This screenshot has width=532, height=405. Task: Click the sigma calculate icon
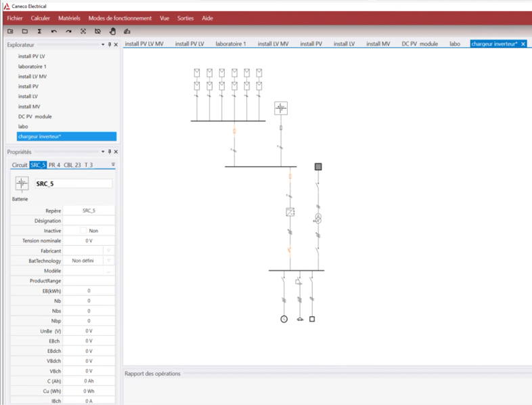pos(39,31)
